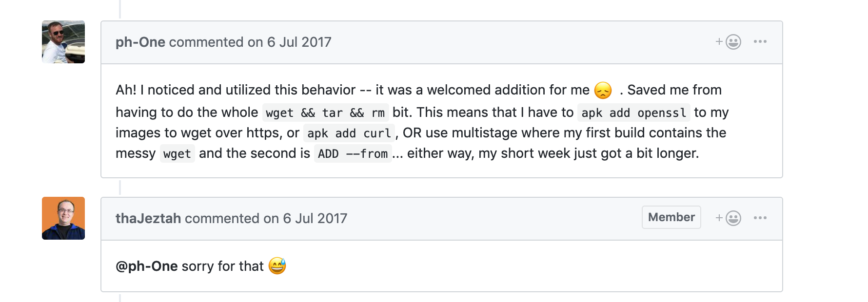Click ph-One's profile avatar
The width and height of the screenshot is (868, 302).
tap(63, 42)
